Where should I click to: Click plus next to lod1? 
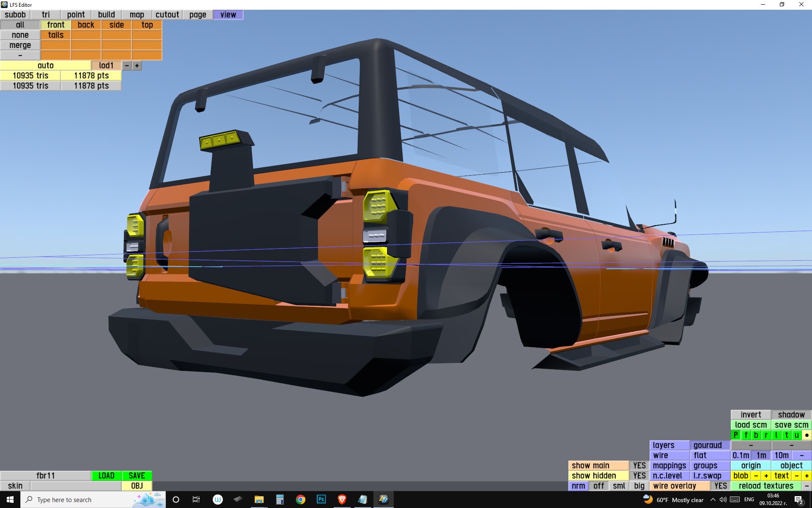point(137,66)
